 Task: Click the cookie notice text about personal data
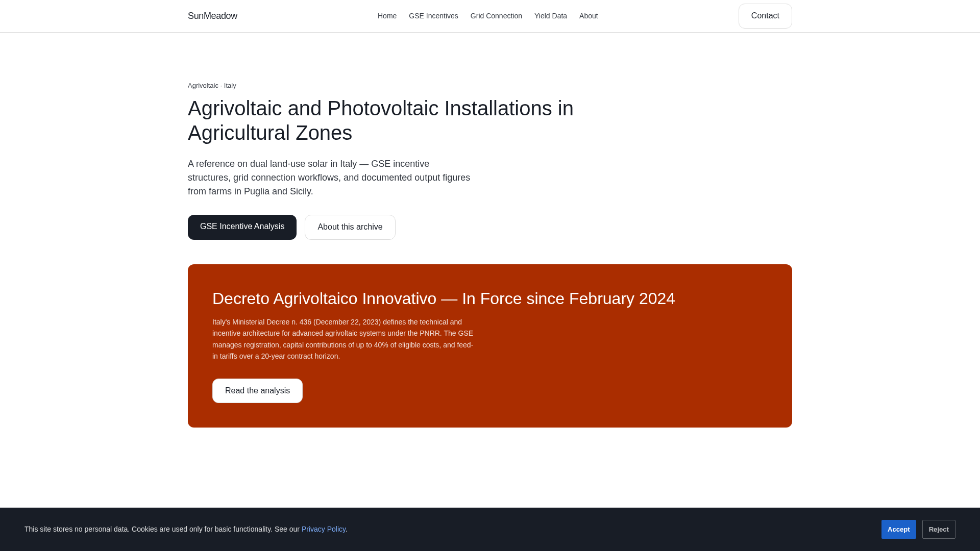pos(186,529)
